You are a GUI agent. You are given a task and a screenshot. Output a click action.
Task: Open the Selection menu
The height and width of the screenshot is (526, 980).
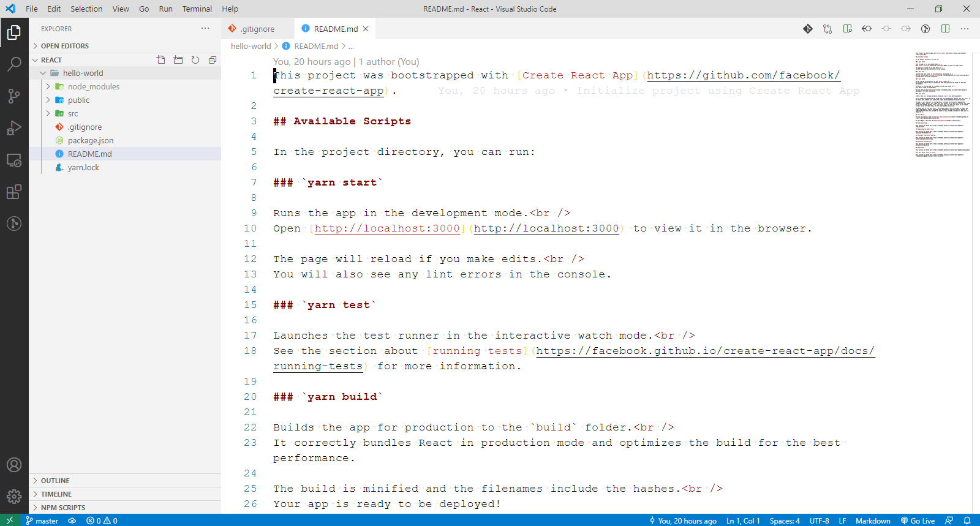click(x=86, y=9)
